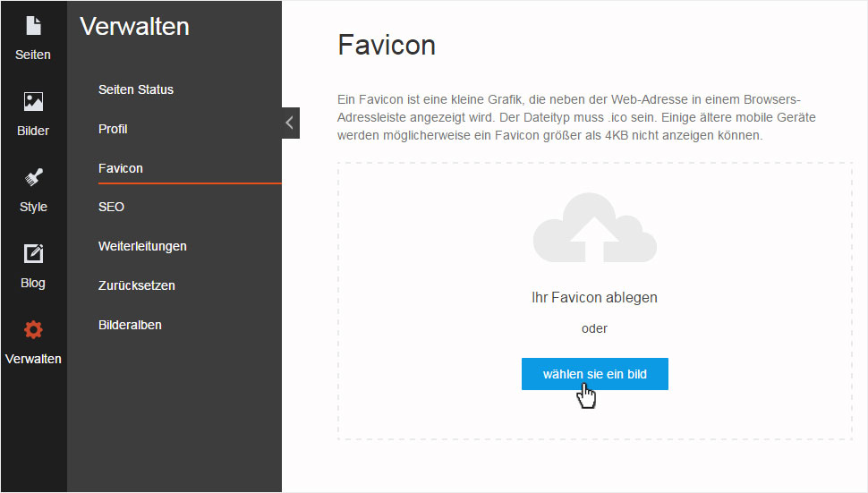Image resolution: width=868 pixels, height=493 pixels.
Task: Go to Weiterleitungen settings
Action: point(142,246)
